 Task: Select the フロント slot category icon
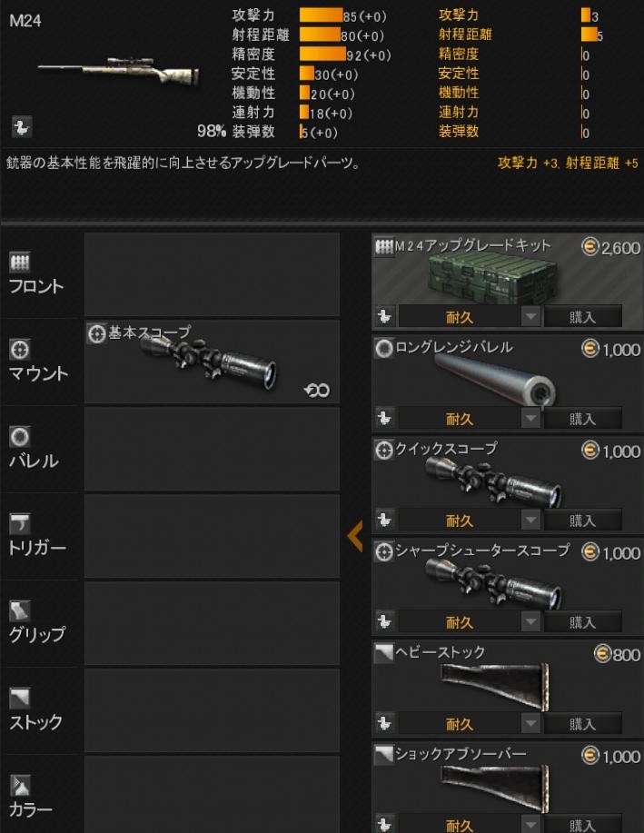20,262
